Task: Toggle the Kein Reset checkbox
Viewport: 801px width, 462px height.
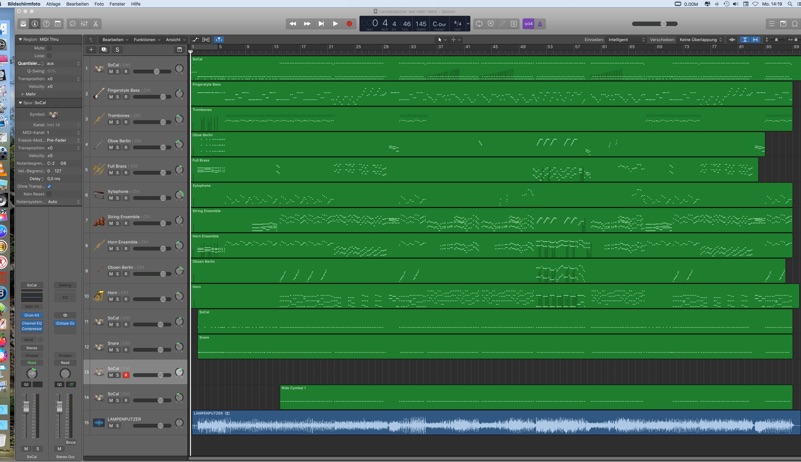Action: point(50,194)
